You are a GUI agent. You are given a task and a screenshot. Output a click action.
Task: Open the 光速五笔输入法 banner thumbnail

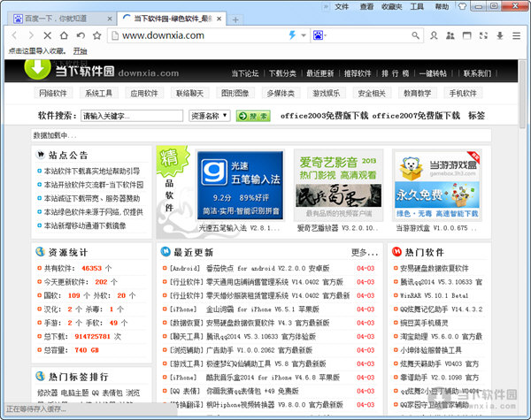coord(240,185)
